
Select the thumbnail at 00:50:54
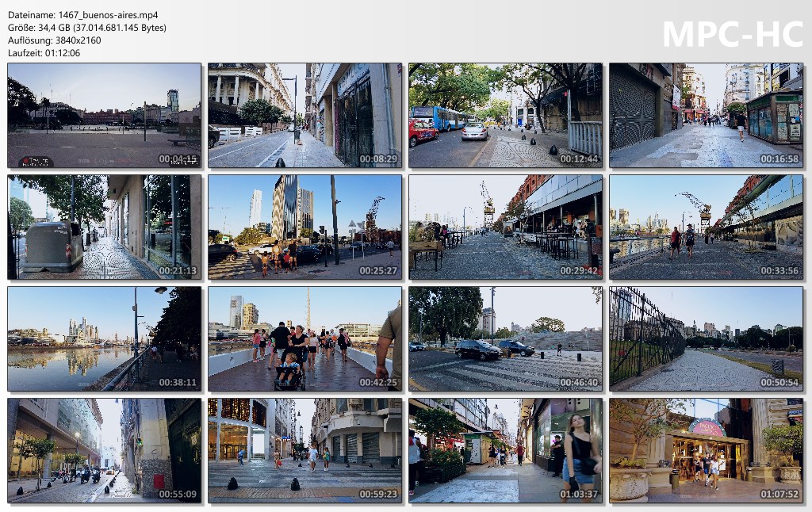pyautogui.click(x=706, y=338)
